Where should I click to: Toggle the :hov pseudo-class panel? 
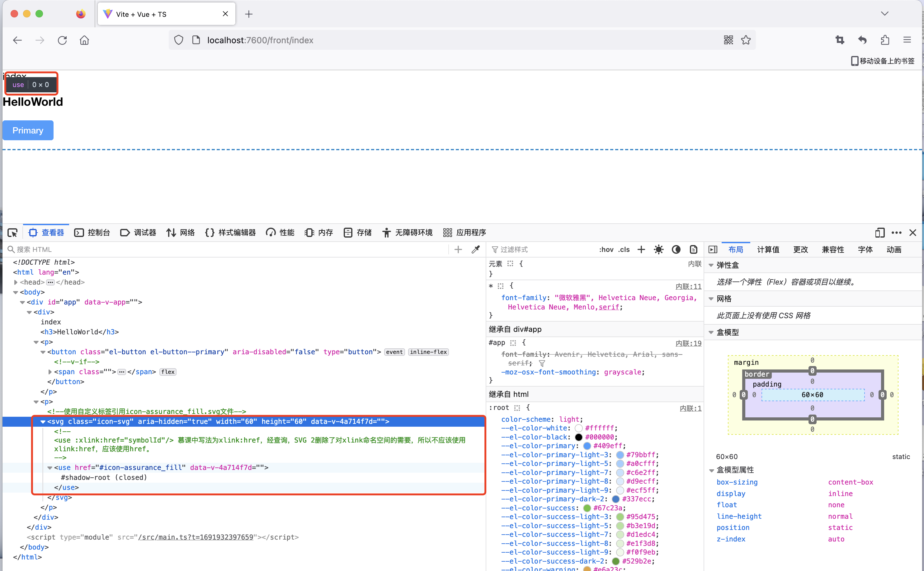[606, 249]
